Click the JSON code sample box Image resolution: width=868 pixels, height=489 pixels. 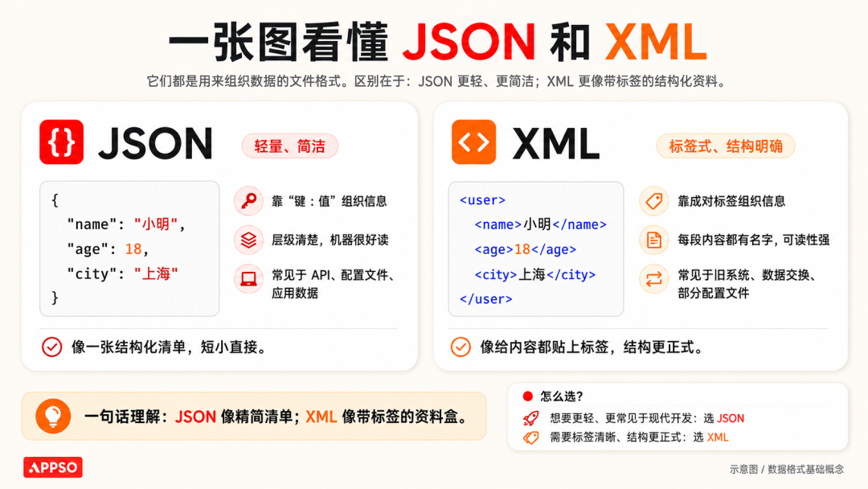(x=129, y=249)
